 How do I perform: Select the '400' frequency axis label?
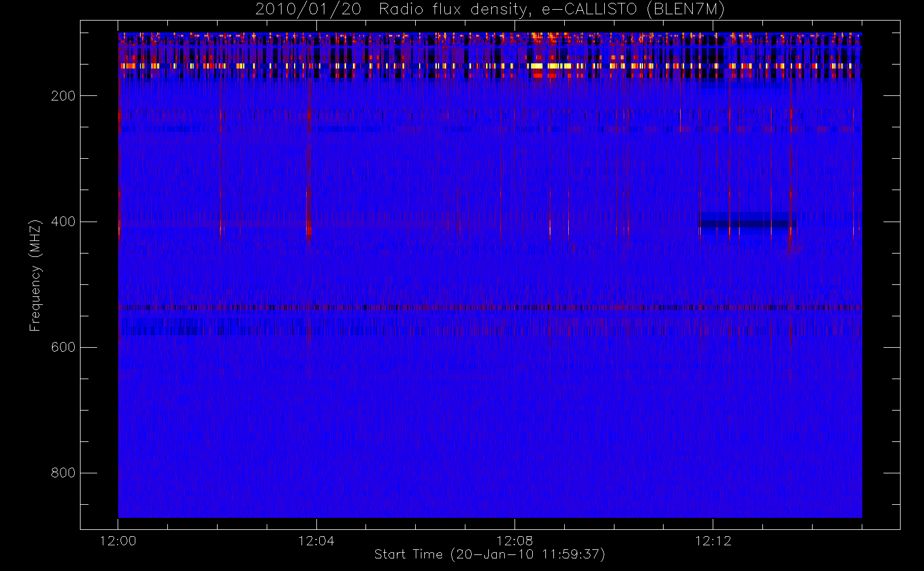(63, 222)
